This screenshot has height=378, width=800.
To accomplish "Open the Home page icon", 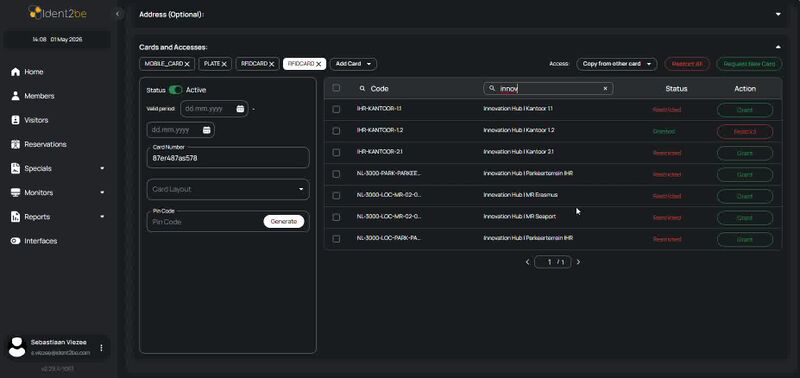I will pos(15,72).
